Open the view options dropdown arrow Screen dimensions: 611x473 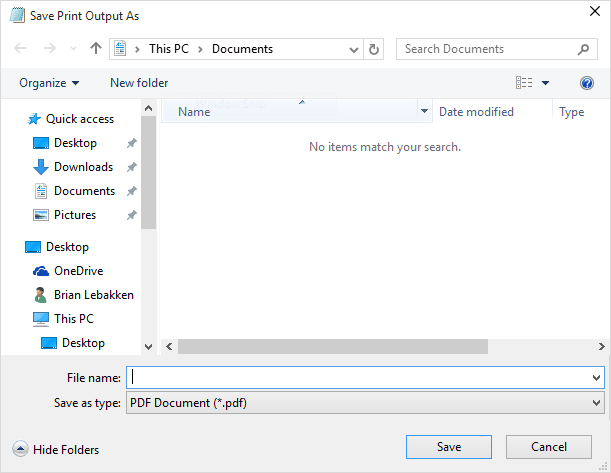(545, 83)
